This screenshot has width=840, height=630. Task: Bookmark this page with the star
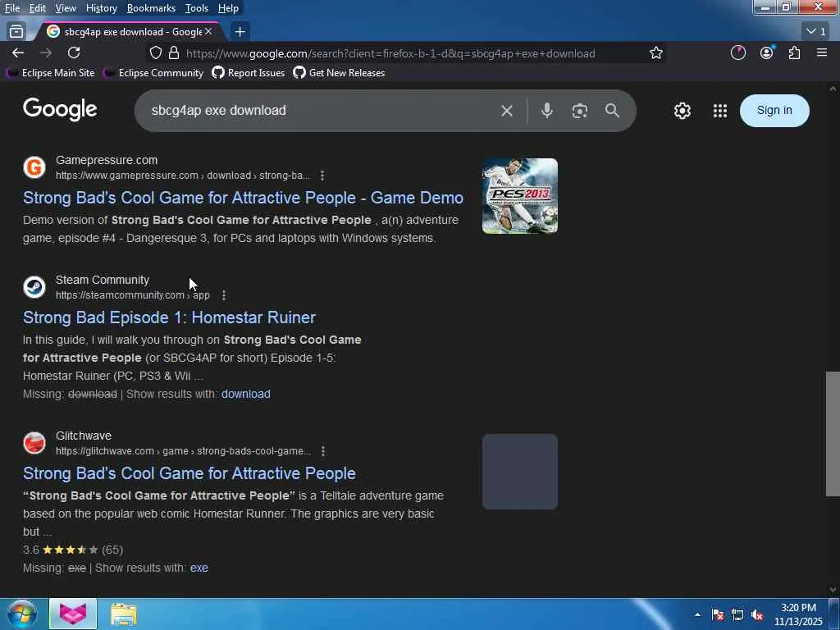click(656, 53)
